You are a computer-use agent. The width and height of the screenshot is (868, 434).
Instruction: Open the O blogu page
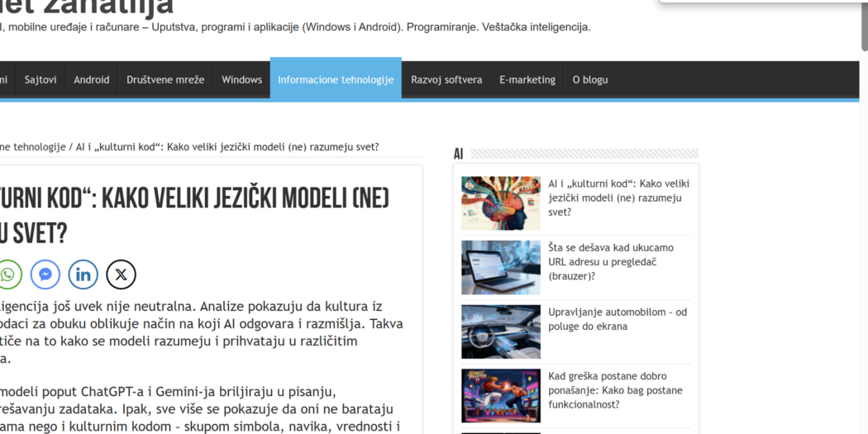pyautogui.click(x=589, y=80)
